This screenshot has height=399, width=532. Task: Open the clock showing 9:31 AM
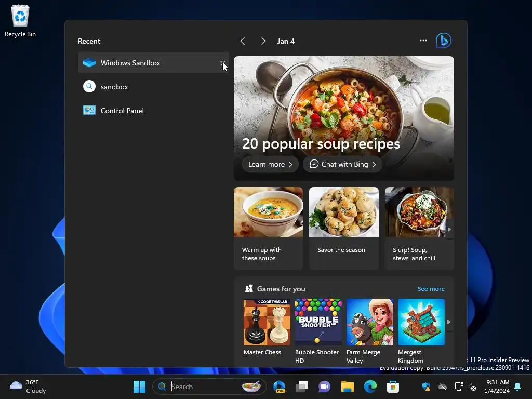click(497, 387)
